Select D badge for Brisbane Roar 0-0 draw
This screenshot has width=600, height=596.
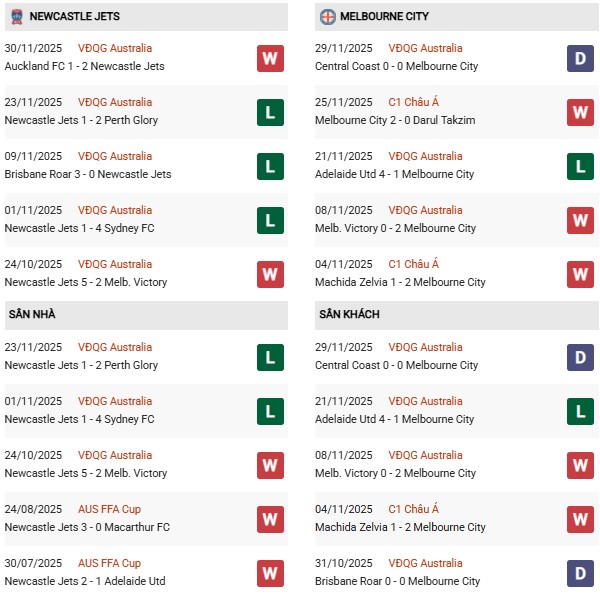[580, 572]
